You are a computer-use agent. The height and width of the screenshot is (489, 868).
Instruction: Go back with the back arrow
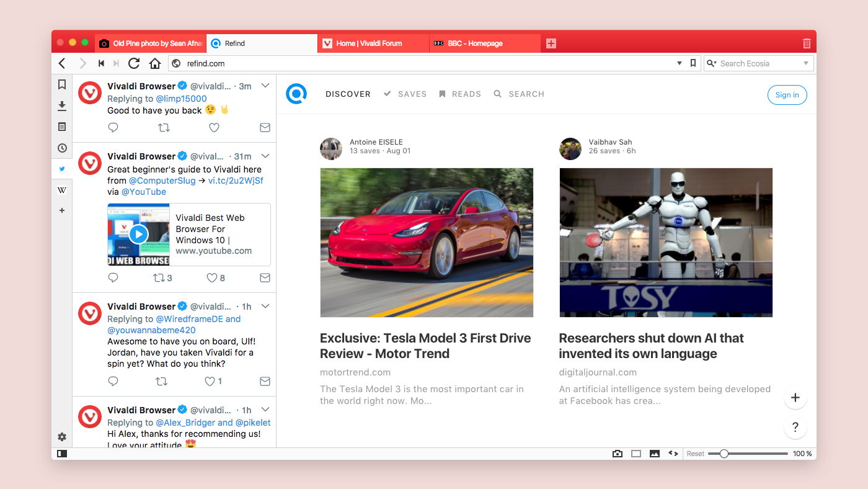(x=62, y=63)
